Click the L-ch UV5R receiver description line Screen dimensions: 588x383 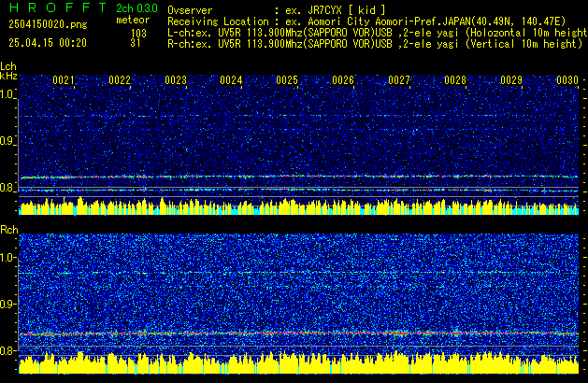pos(378,33)
